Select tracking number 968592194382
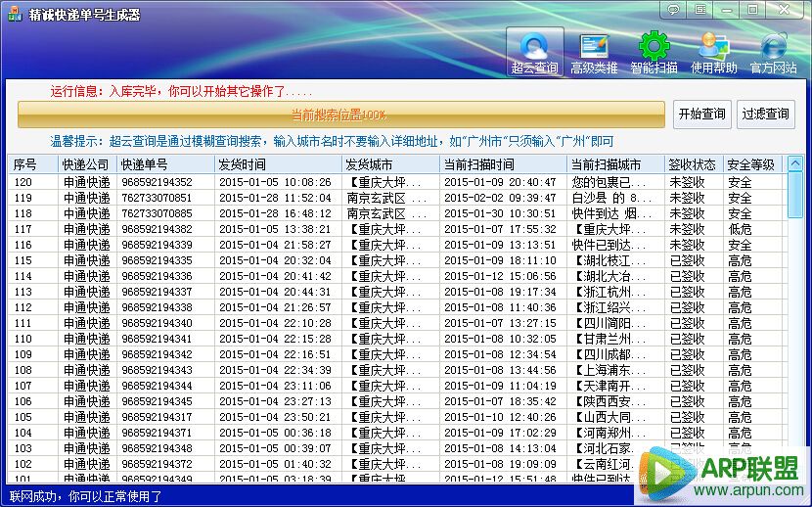This screenshot has height=507, width=812. pos(157,229)
